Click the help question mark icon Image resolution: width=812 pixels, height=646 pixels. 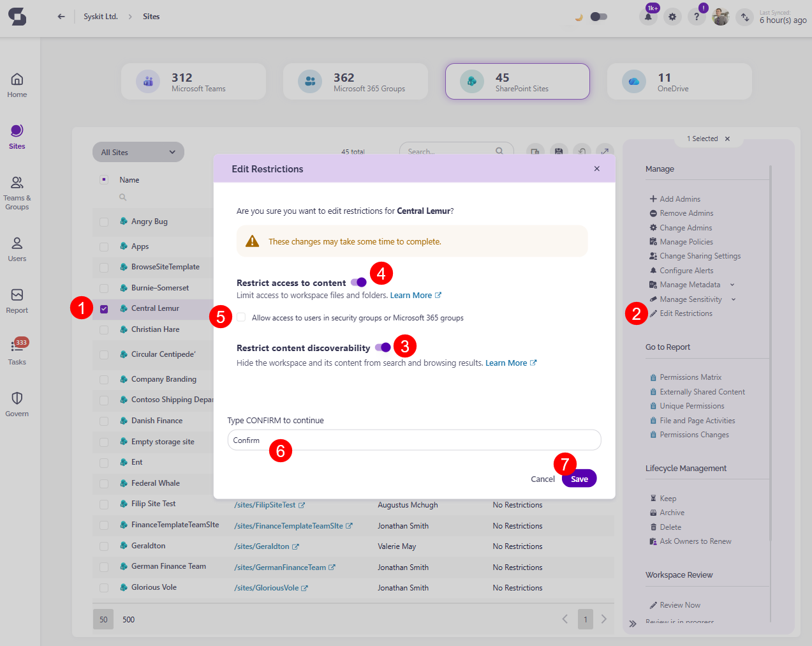pos(697,17)
